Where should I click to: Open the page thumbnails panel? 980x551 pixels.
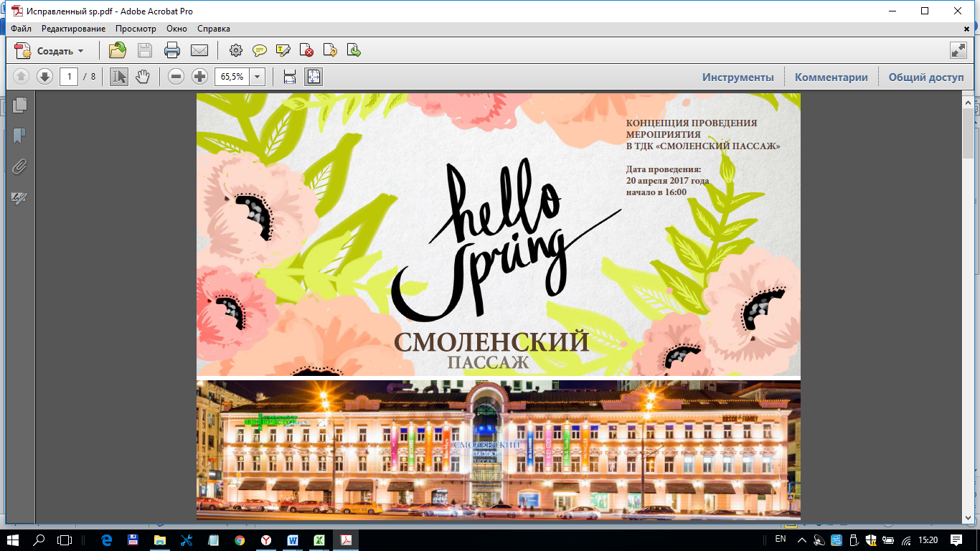click(19, 105)
